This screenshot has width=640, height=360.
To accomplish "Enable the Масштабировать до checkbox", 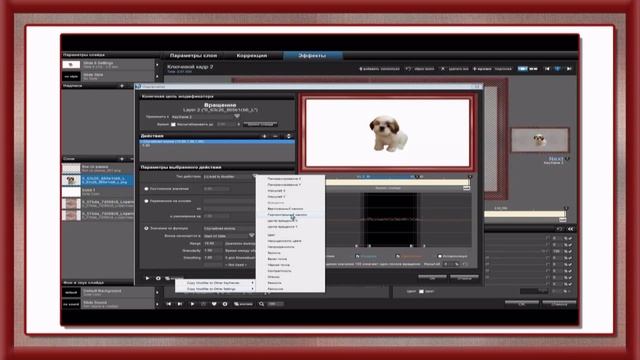I will tap(173, 124).
